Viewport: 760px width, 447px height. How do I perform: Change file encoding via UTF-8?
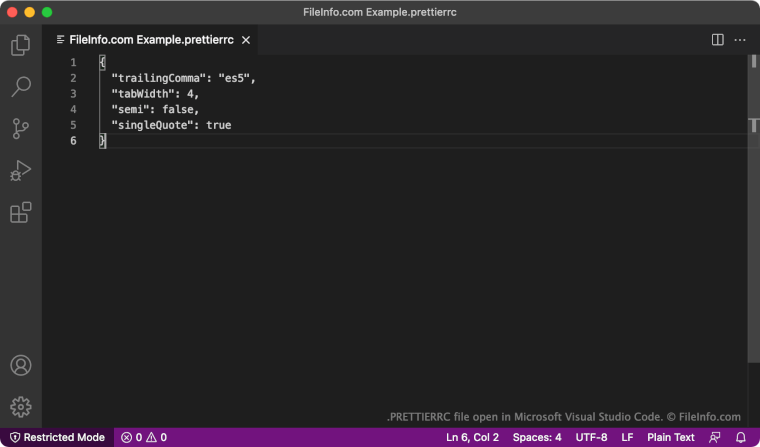[591, 437]
